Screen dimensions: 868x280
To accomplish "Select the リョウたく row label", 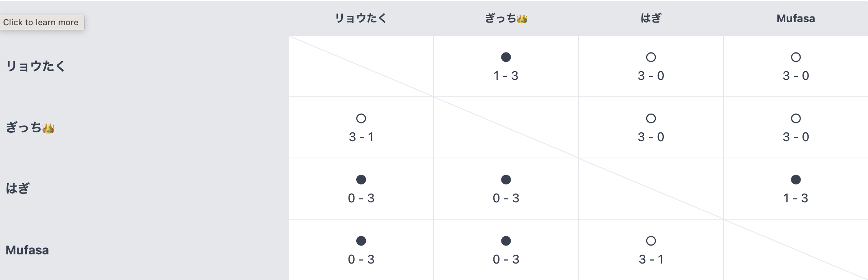I will point(36,66).
